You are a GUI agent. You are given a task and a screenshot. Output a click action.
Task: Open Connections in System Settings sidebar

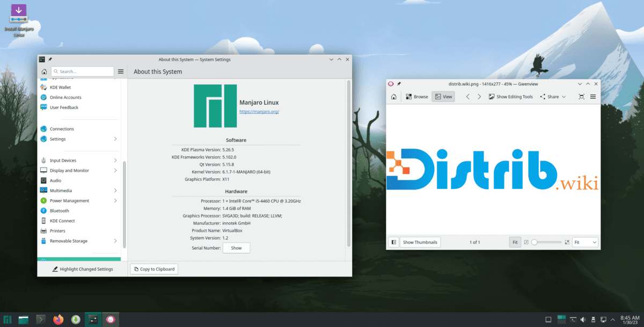(62, 129)
